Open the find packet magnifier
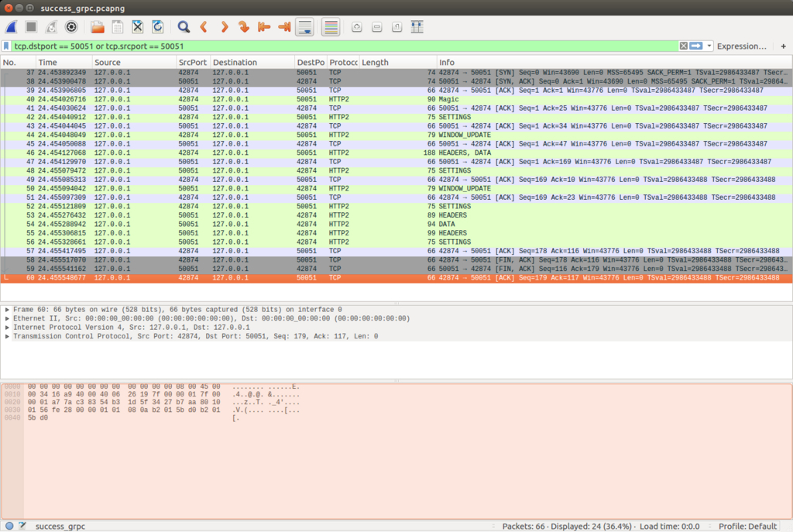Viewport: 793px width, 532px height. click(184, 27)
